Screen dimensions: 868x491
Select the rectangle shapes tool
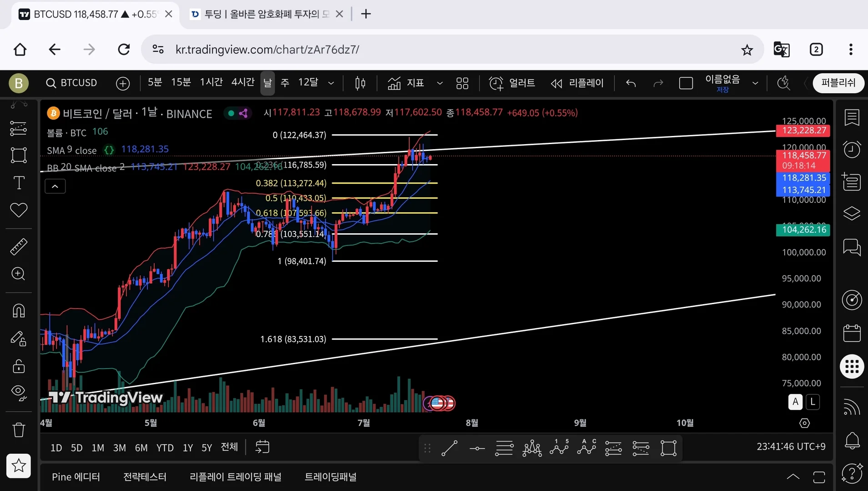[x=18, y=155]
